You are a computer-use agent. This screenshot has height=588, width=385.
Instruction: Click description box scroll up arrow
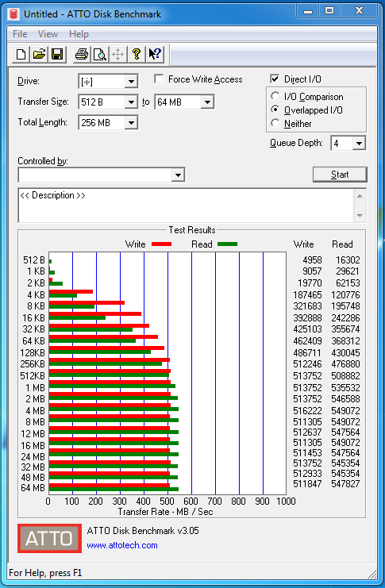tap(360, 196)
